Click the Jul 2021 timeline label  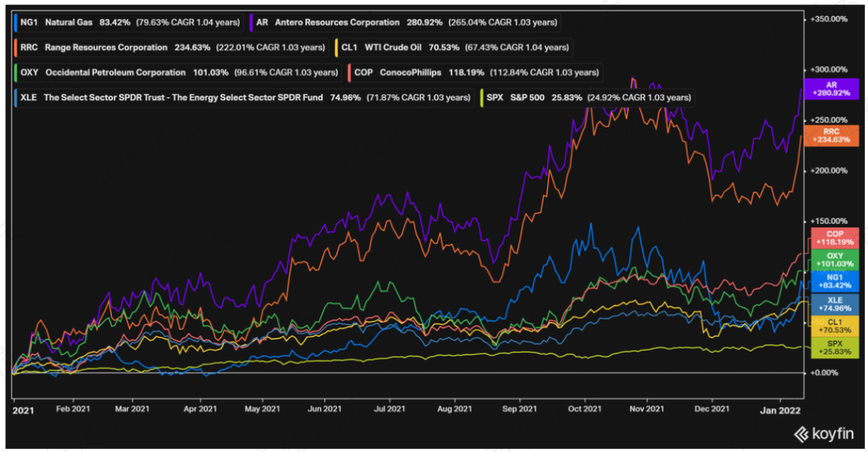[x=389, y=408]
